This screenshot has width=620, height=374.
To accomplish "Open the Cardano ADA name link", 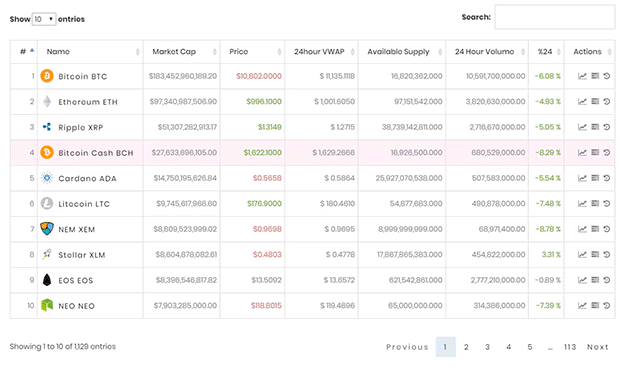I will coord(87,178).
